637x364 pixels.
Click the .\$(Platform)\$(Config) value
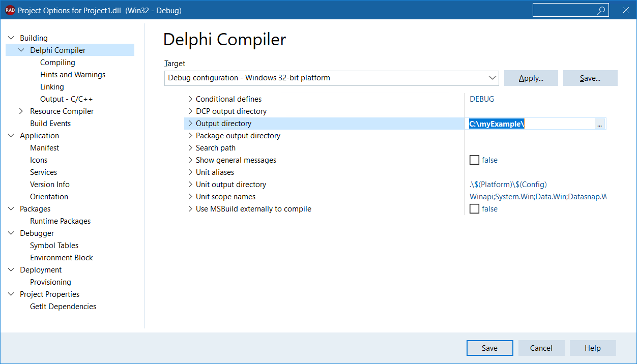pos(508,185)
